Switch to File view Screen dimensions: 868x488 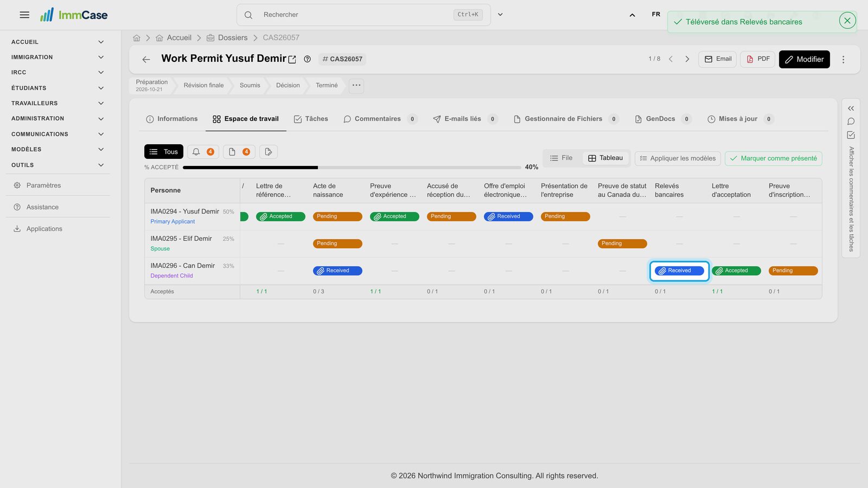click(x=561, y=158)
